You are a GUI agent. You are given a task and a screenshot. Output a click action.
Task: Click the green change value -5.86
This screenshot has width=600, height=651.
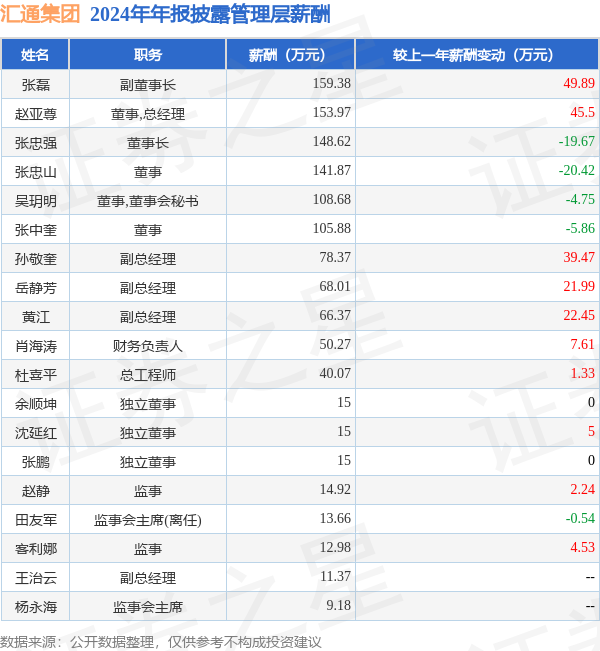580,228
